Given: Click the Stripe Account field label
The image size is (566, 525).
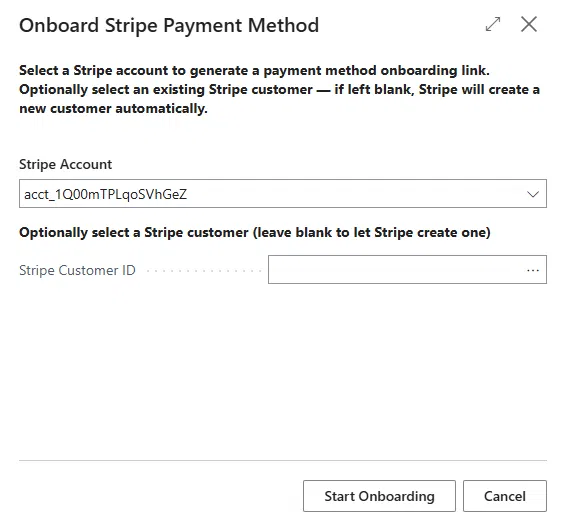Looking at the screenshot, I should pos(65,164).
